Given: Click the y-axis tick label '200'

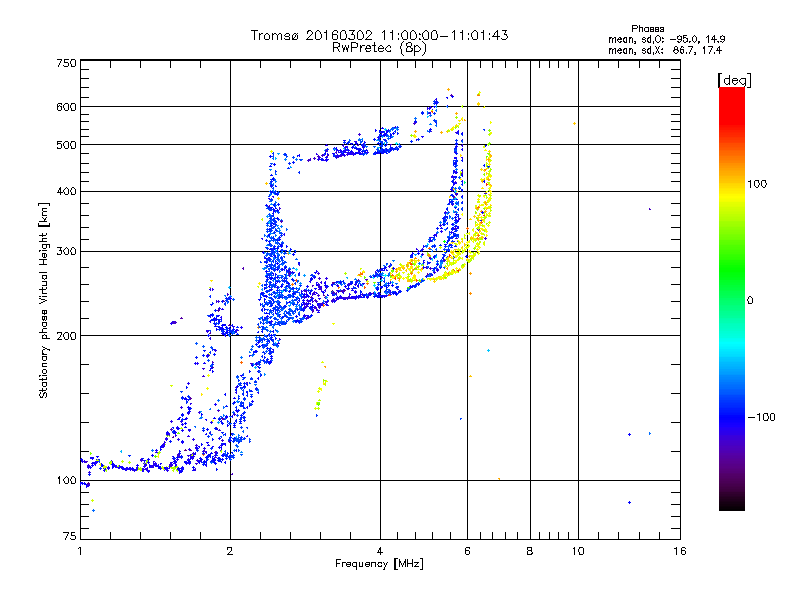Looking at the screenshot, I should [67, 336].
